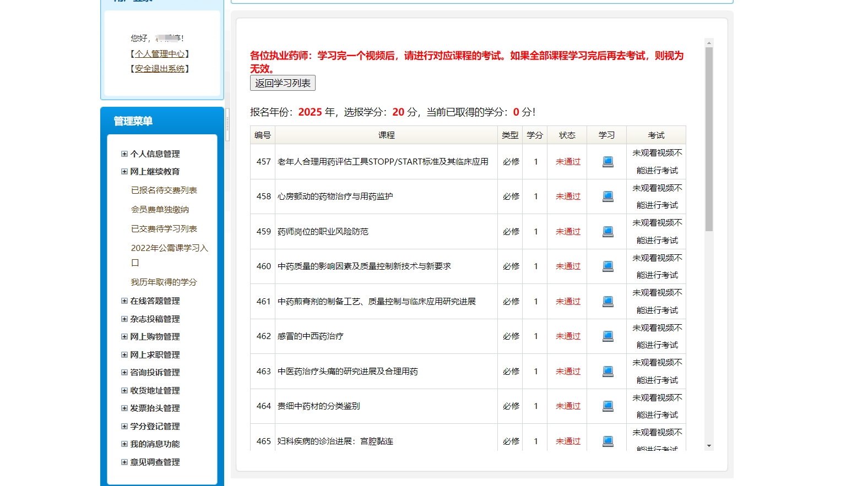Expand the 个人信息管理 menu node
Screen dimensions: 868x486
coord(124,154)
